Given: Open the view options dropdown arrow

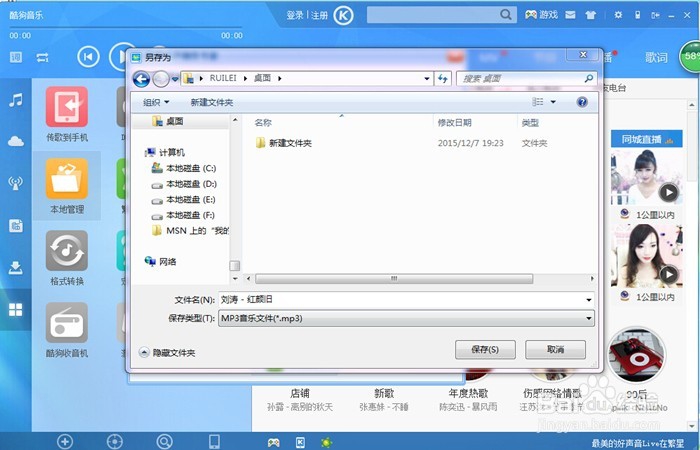Looking at the screenshot, I should click(553, 102).
